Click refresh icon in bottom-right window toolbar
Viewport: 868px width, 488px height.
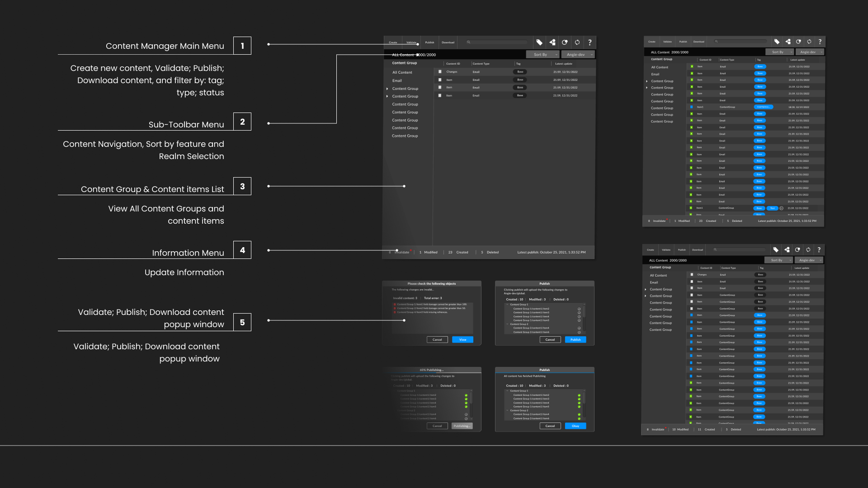click(x=808, y=250)
